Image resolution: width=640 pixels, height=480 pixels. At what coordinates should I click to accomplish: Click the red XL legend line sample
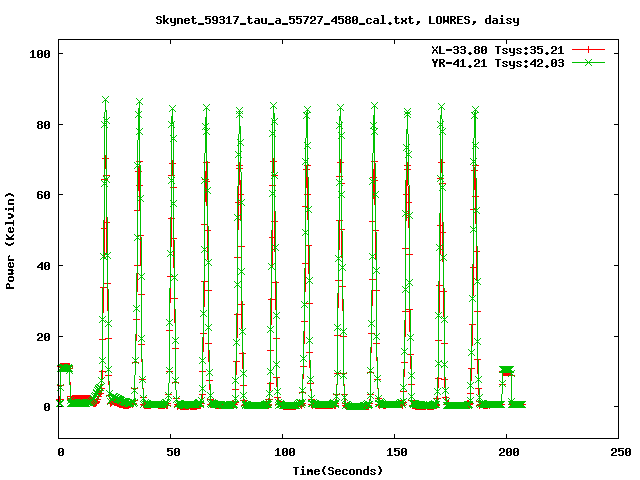(590, 49)
